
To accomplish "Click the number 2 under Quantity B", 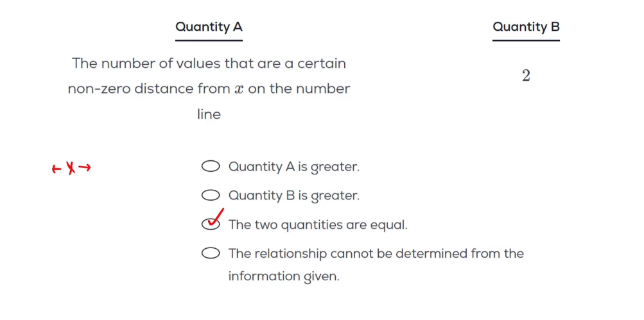I will [526, 76].
